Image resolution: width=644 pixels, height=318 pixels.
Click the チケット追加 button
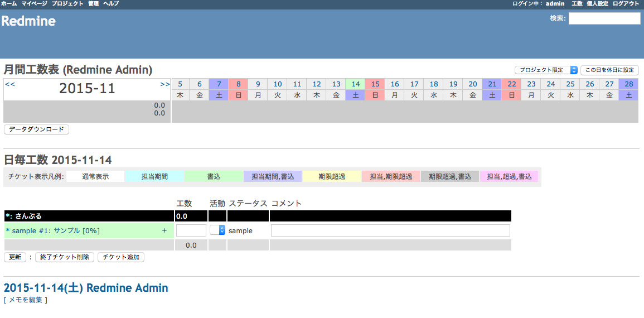(x=121, y=258)
